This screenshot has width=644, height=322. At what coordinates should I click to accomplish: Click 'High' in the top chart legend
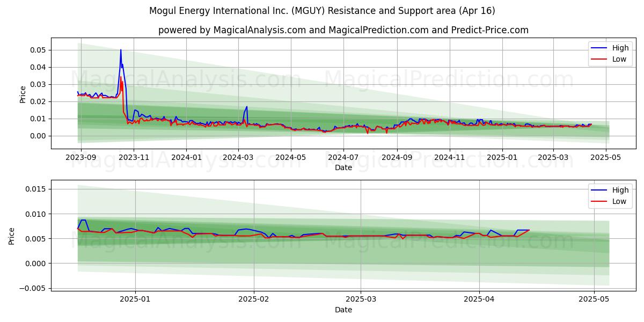point(620,48)
